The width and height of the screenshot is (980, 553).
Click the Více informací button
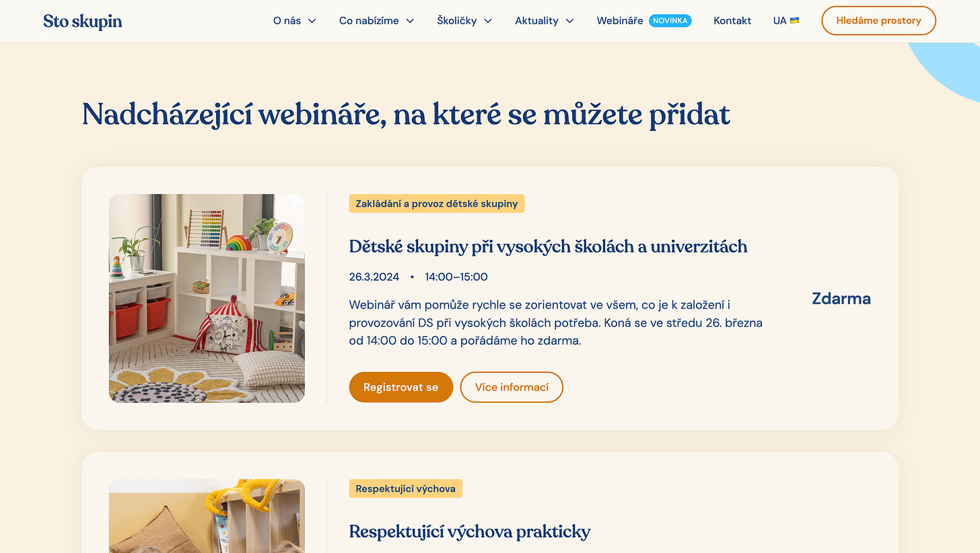click(512, 387)
